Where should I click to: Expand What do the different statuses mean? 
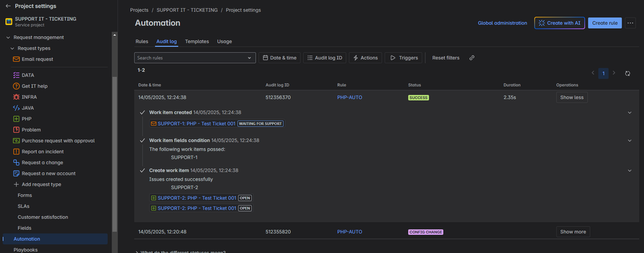(181, 252)
